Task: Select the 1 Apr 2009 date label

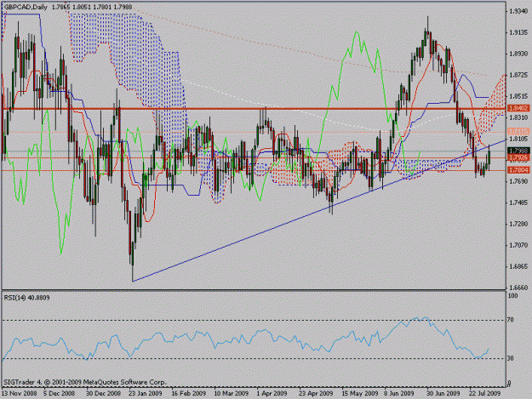Action: [272, 394]
